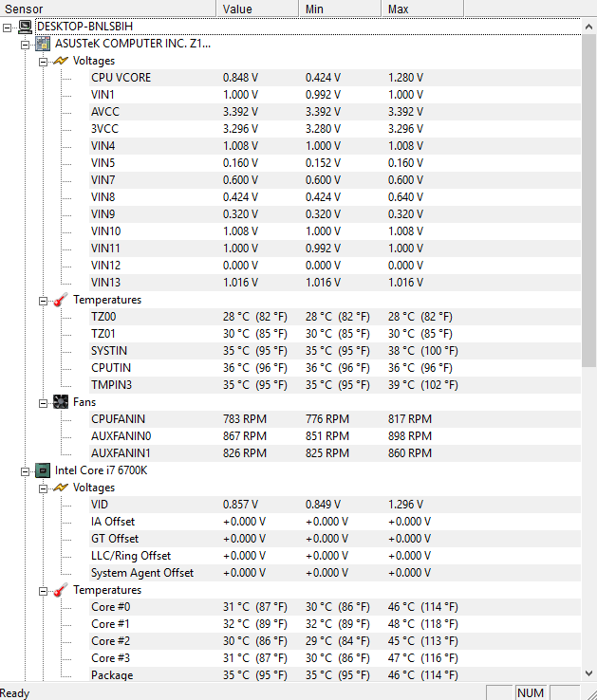Click the motherboard Voltages lightning icon
Viewport: 597px width, 700px height.
click(61, 61)
